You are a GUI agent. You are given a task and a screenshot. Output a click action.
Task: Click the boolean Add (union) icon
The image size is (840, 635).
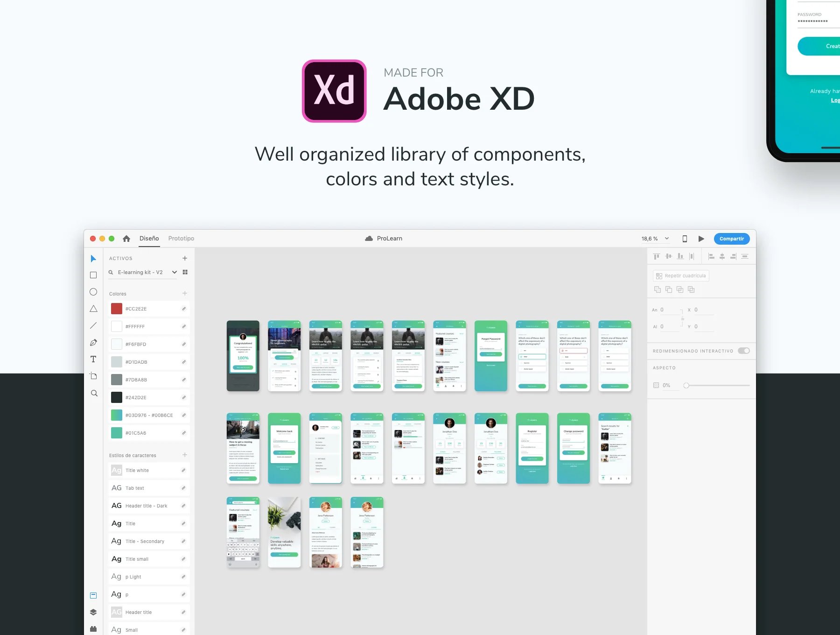tap(658, 289)
